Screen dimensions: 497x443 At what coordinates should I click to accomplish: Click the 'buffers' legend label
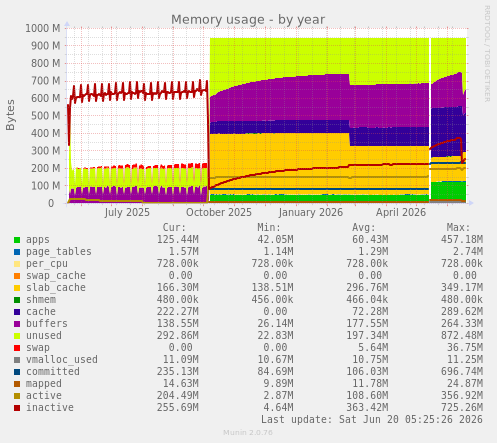coord(47,324)
